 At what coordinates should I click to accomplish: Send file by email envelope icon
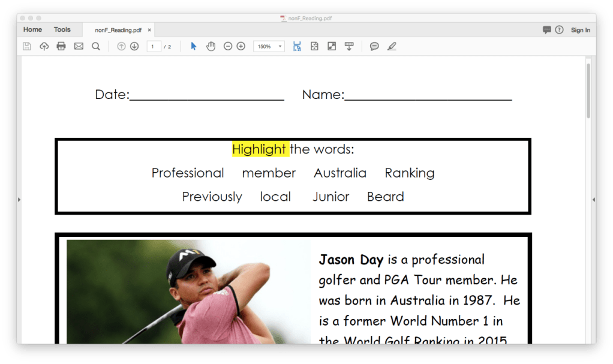(79, 46)
